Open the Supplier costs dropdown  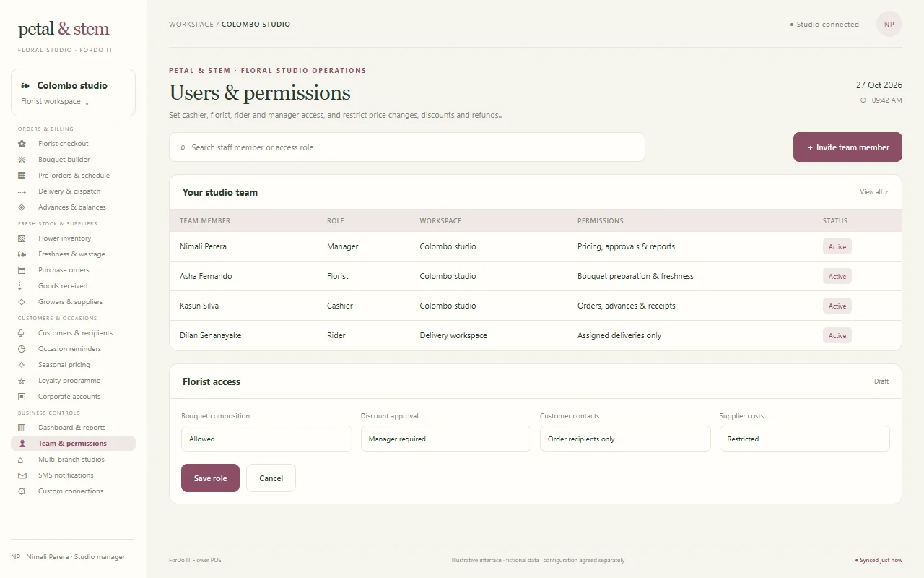pyautogui.click(x=805, y=439)
